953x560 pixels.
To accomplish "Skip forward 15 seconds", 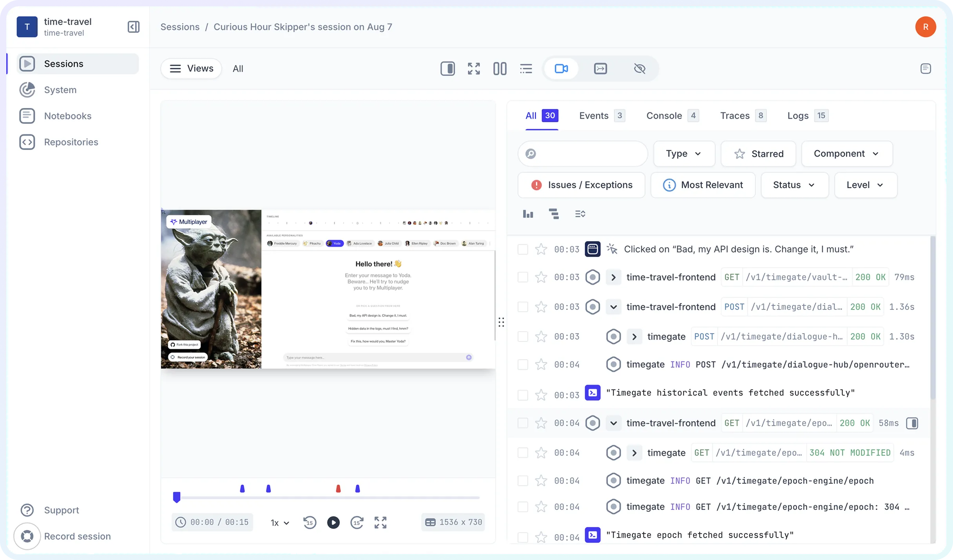I will pos(357,522).
